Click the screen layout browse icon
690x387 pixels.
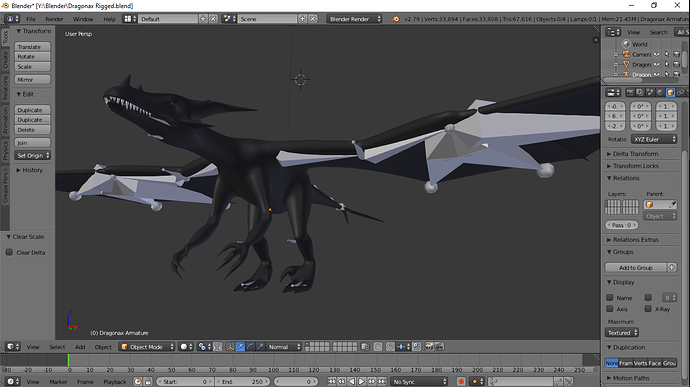tap(129, 19)
